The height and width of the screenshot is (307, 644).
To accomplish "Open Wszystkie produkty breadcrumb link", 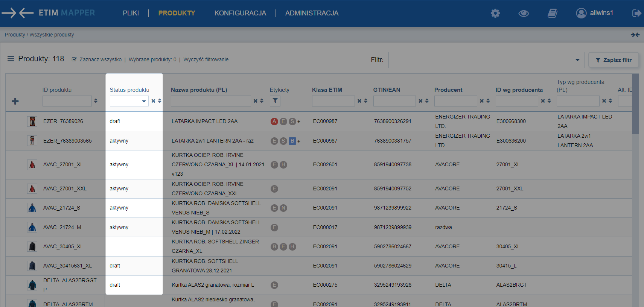I will 52,35.
